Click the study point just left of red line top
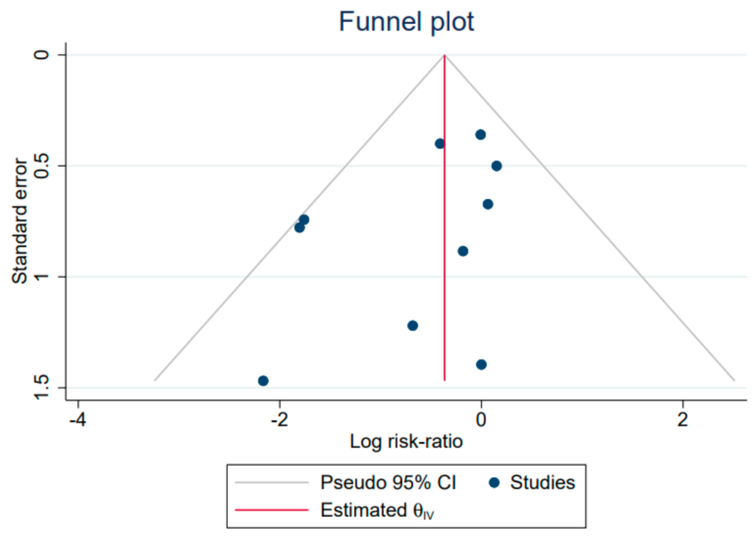This screenshot has width=756, height=539. coord(440,143)
